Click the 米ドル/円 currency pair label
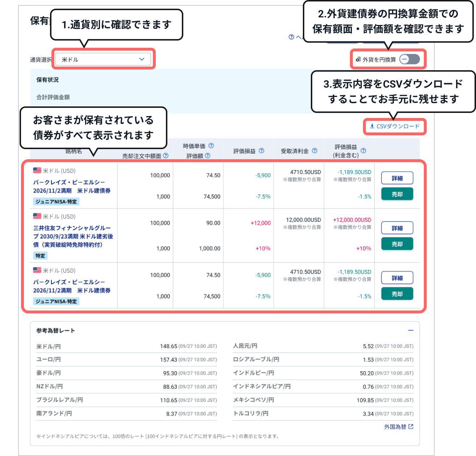Viewport: 476px width, 456px height. click(x=49, y=346)
